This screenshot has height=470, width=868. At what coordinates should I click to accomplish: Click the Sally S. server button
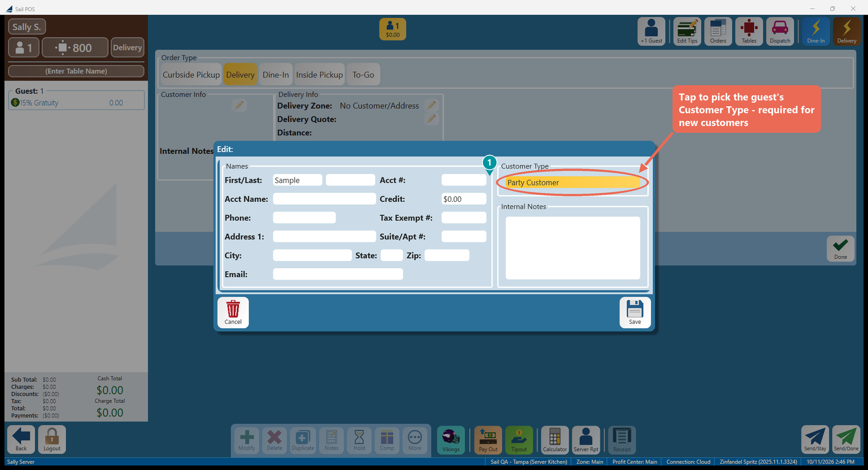pos(27,26)
